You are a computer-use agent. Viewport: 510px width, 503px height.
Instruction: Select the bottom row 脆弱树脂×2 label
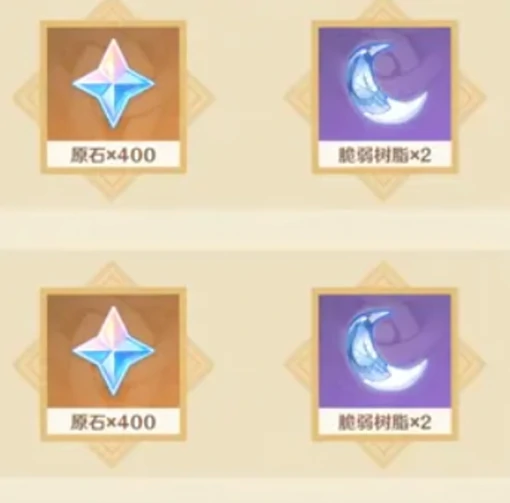(385, 422)
